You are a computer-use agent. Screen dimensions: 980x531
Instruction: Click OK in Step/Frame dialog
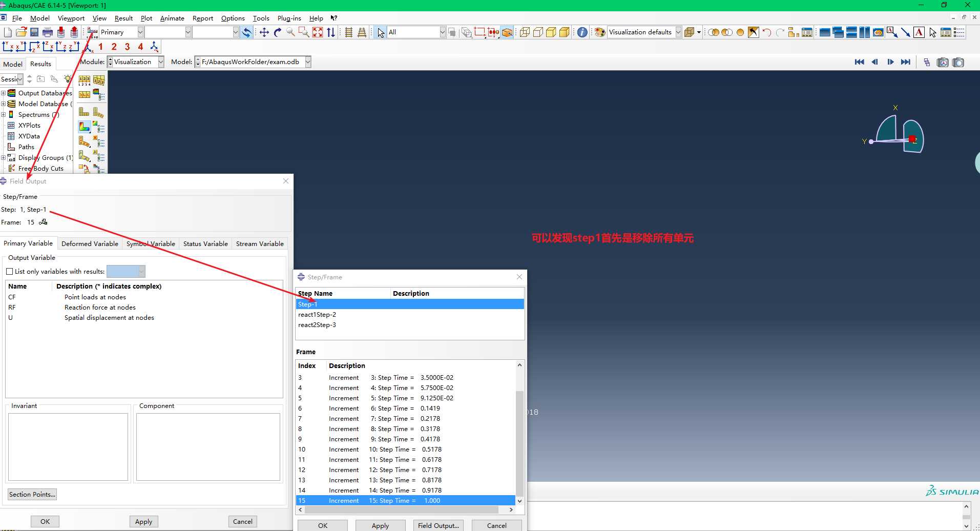click(x=323, y=525)
